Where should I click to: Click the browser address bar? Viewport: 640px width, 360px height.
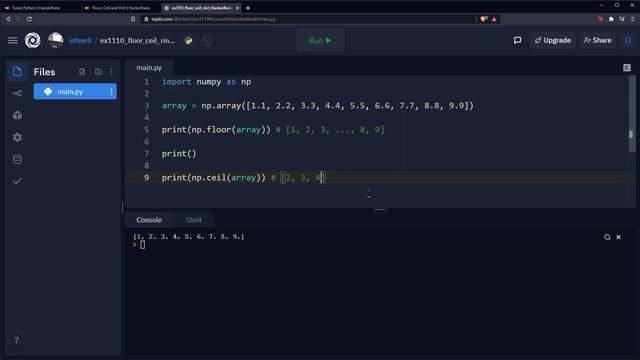(x=308, y=19)
